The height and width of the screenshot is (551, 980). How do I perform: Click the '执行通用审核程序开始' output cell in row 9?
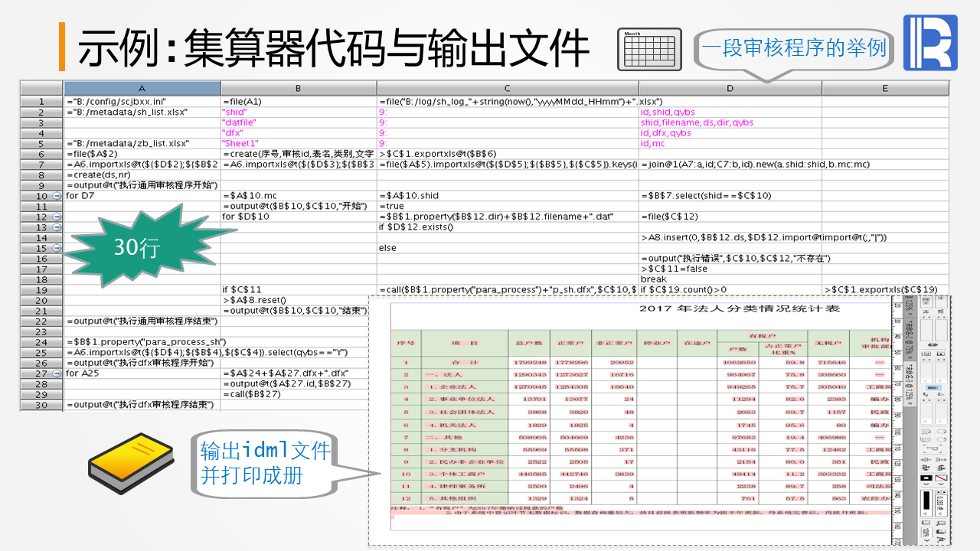(x=142, y=185)
